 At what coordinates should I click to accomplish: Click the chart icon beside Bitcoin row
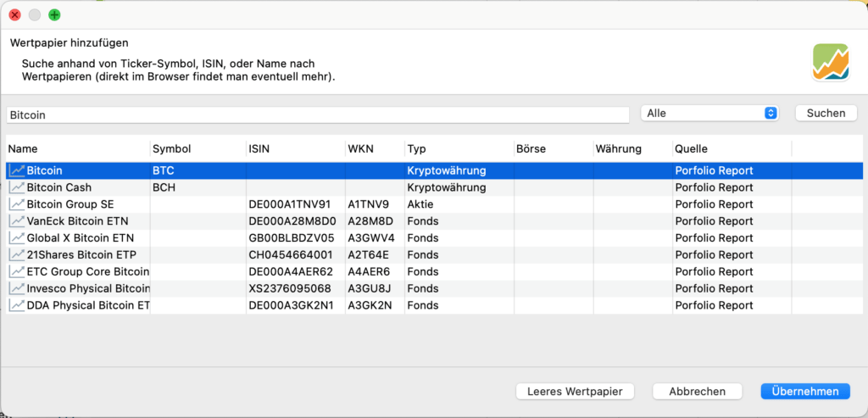tap(17, 171)
